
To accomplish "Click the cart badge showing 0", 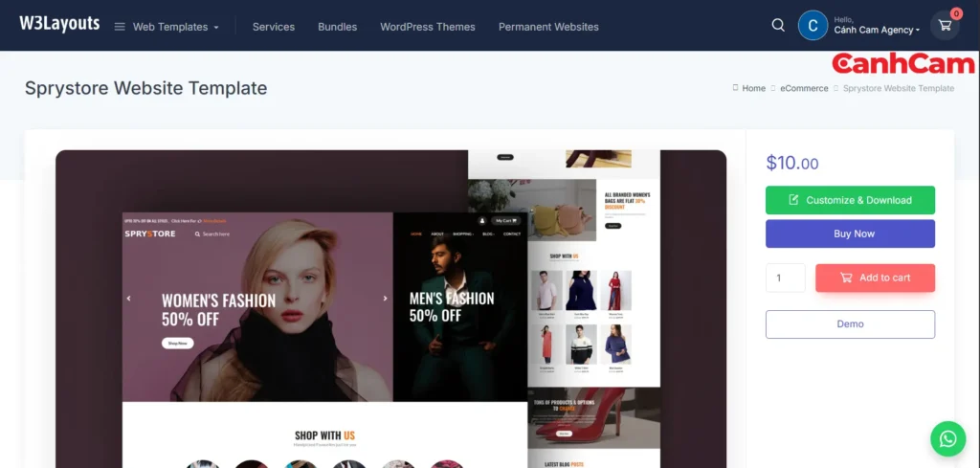I will (956, 13).
